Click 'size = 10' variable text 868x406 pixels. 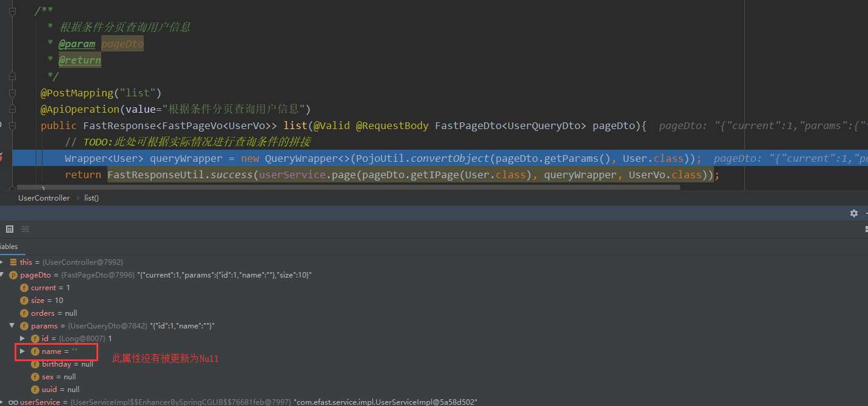(47, 301)
